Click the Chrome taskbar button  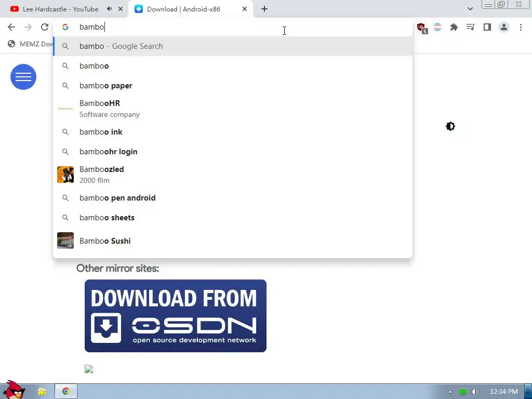66,392
